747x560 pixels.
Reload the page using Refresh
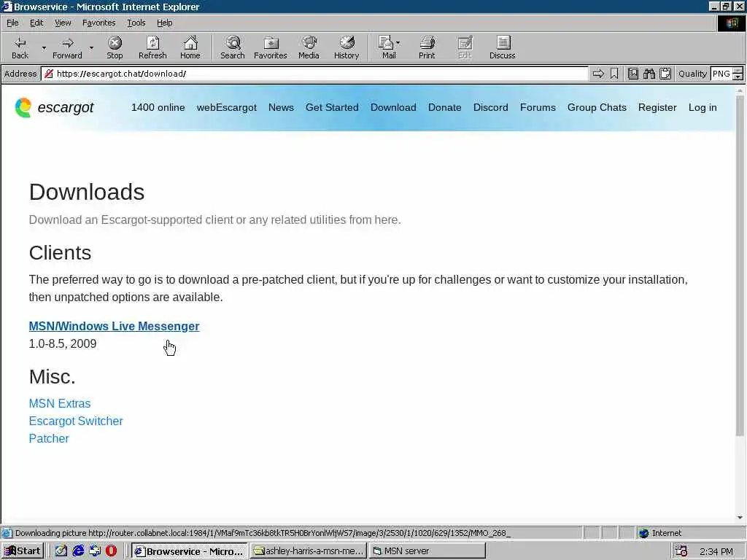click(152, 47)
